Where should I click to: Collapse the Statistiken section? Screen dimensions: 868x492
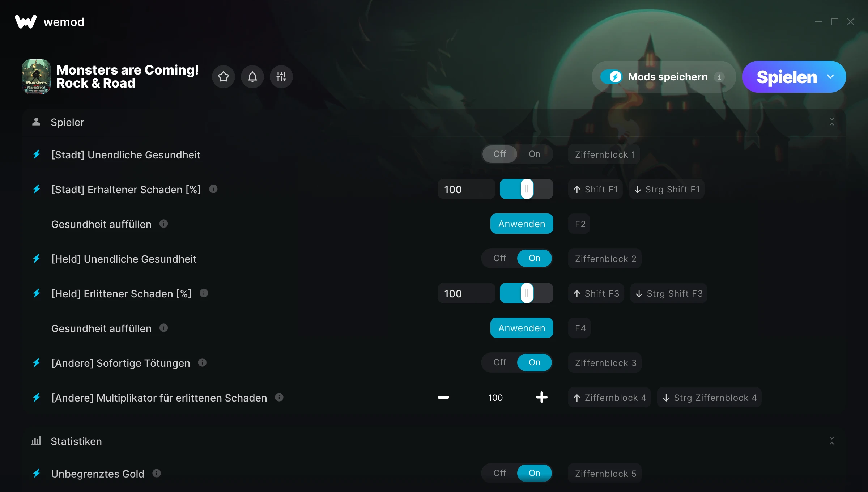pos(832,441)
